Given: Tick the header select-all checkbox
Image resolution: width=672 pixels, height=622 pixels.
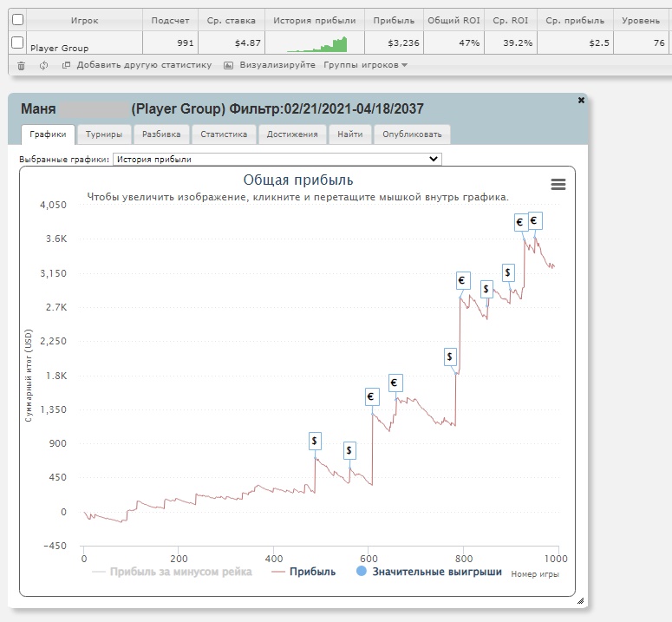Looking at the screenshot, I should [x=17, y=20].
